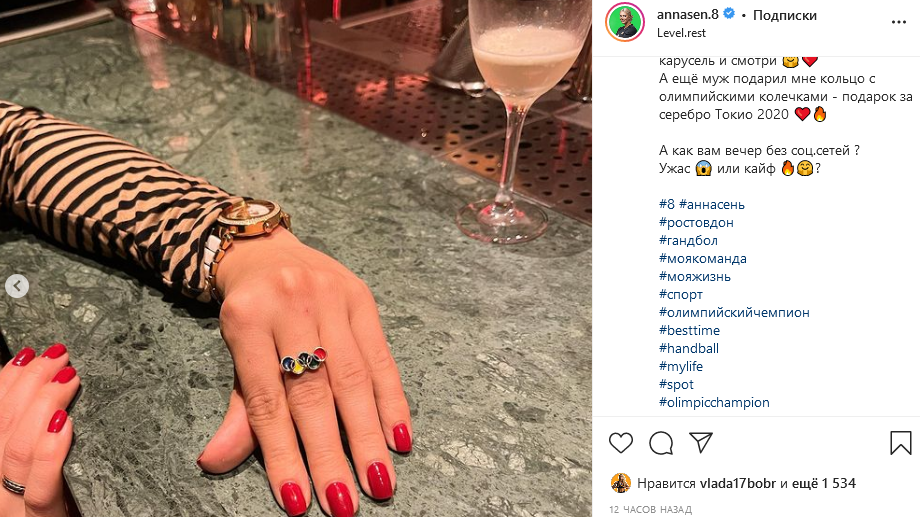Open the three-dot more options menu
Screen dimensions: 920x517
[899, 22]
